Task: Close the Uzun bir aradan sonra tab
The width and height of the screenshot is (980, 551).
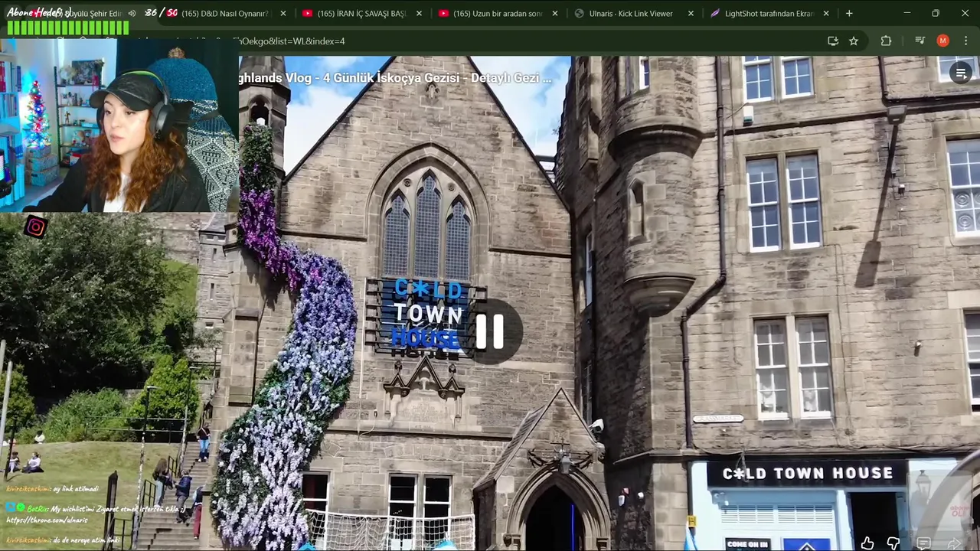Action: click(x=555, y=13)
